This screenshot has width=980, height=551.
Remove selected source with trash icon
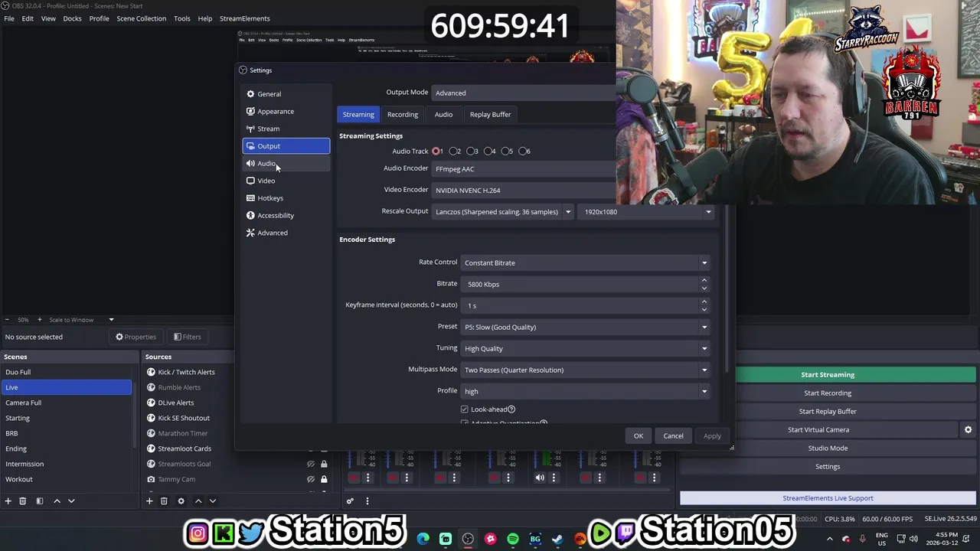pyautogui.click(x=164, y=501)
